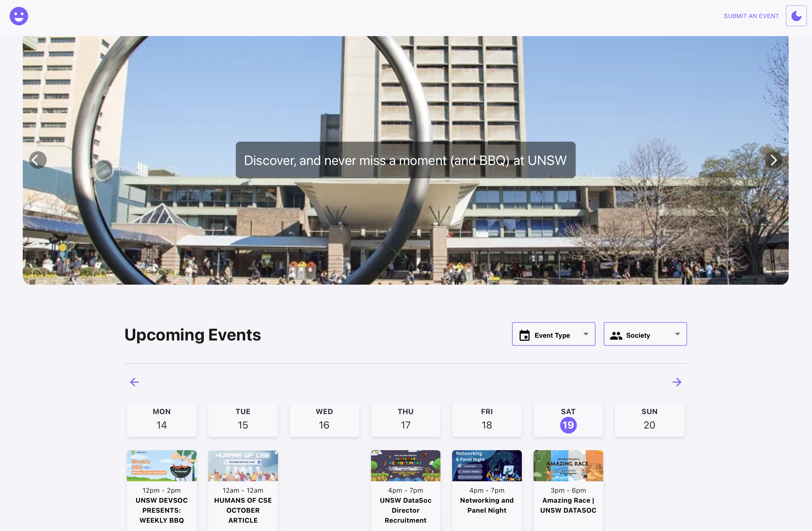Select the Monday 14 day tab
812x531 pixels.
click(161, 419)
